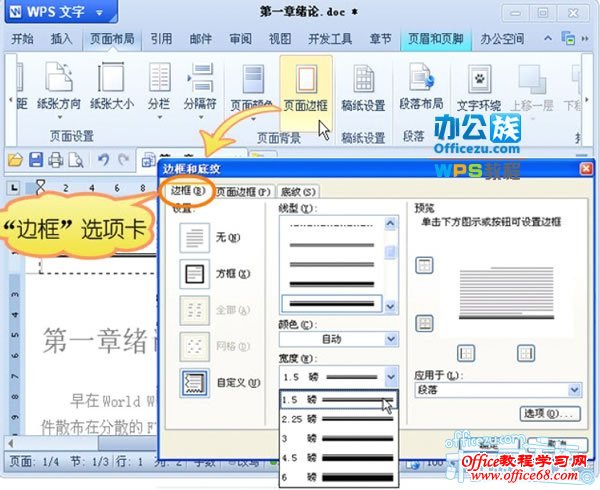Open 稿纸设置 manuscript paper settings
This screenshot has width=600, height=490.
pos(363,88)
